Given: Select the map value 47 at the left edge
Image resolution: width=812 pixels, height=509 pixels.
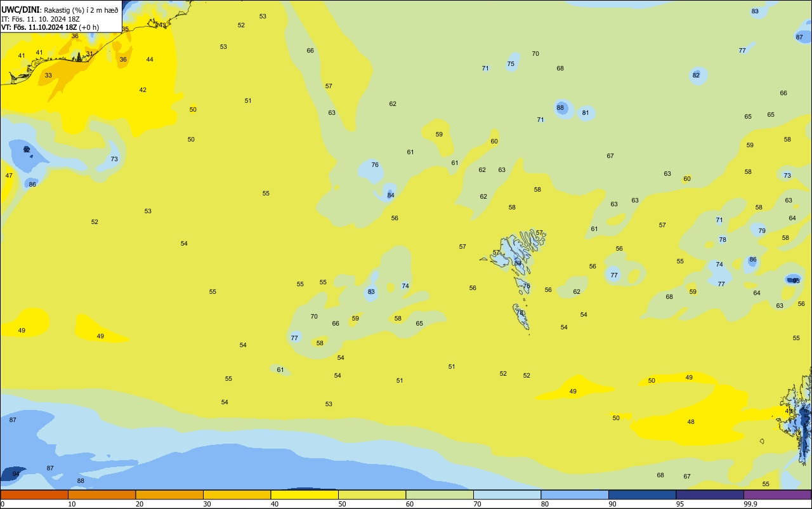Looking at the screenshot, I should coord(9,176).
